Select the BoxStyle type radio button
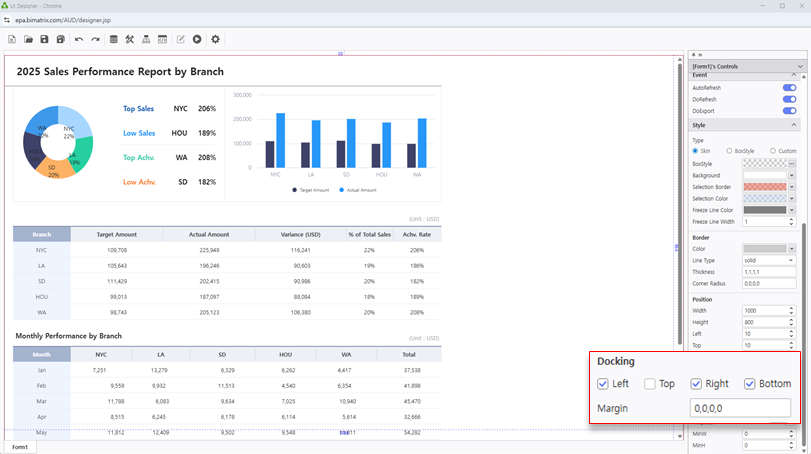Image resolution: width=811 pixels, height=454 pixels. pos(729,151)
